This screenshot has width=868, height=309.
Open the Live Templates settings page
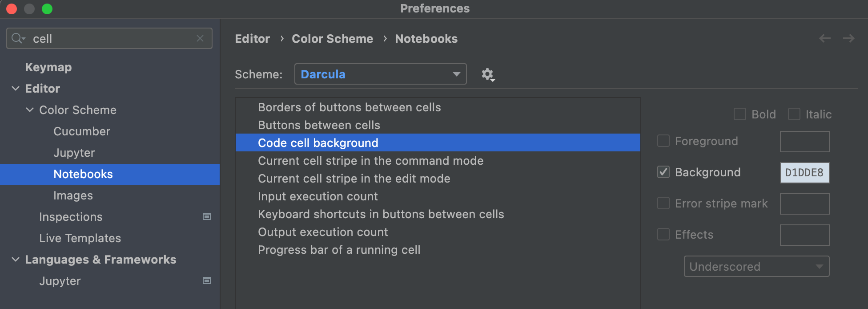[x=80, y=238]
